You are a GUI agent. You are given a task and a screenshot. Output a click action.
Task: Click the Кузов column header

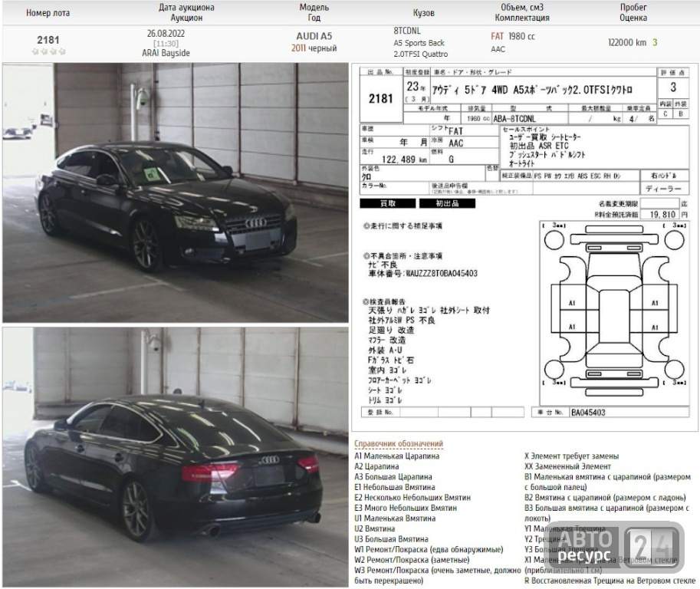tap(423, 13)
